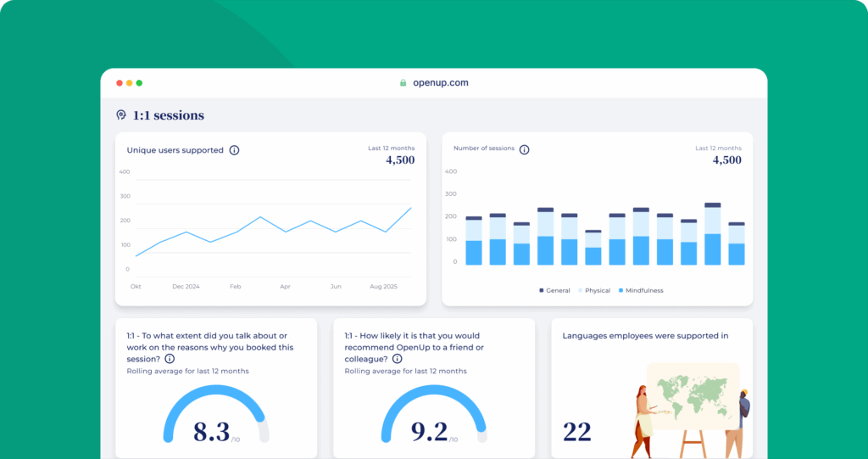Viewport: 868px width, 459px height.
Task: Select the 1:1 sessions section heading
Action: [168, 115]
